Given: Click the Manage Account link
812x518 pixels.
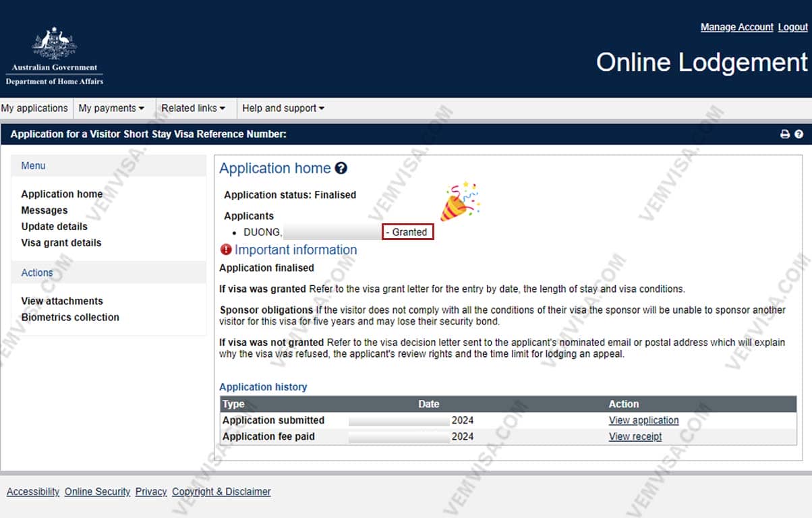Looking at the screenshot, I should (x=737, y=27).
